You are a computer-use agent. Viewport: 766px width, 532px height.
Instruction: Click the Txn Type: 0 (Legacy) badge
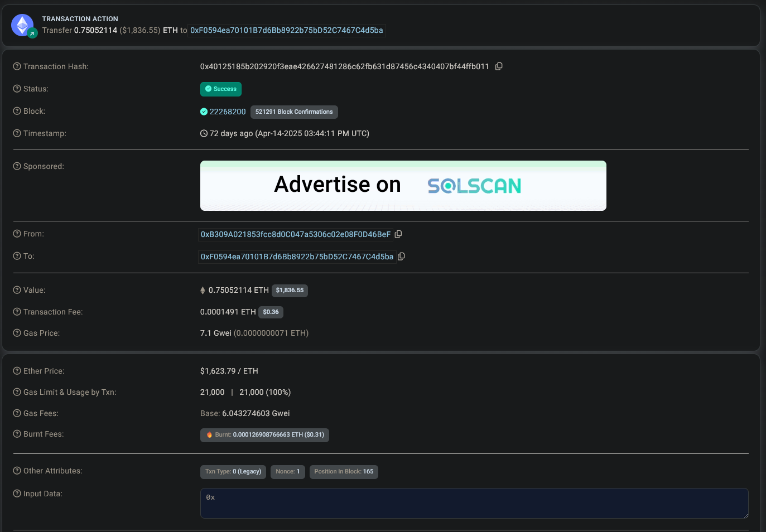(233, 472)
